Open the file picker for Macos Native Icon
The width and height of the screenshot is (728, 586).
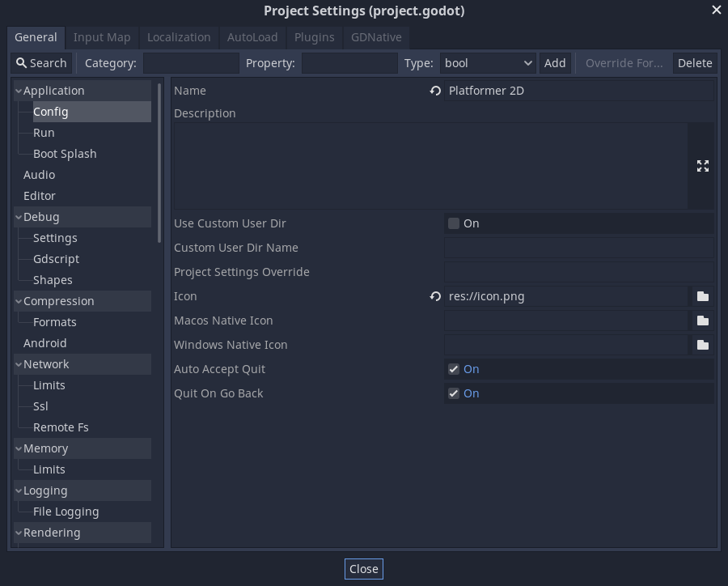[702, 321]
